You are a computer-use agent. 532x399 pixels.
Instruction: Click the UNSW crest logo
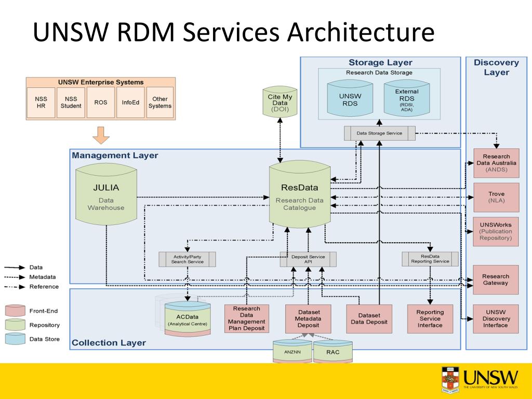(x=450, y=380)
